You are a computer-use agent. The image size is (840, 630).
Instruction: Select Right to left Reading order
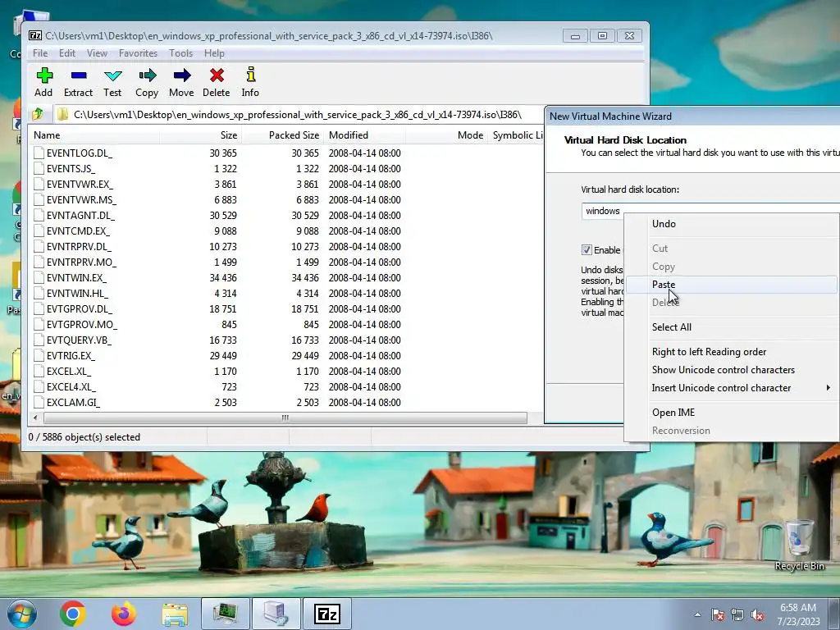(x=731, y=352)
